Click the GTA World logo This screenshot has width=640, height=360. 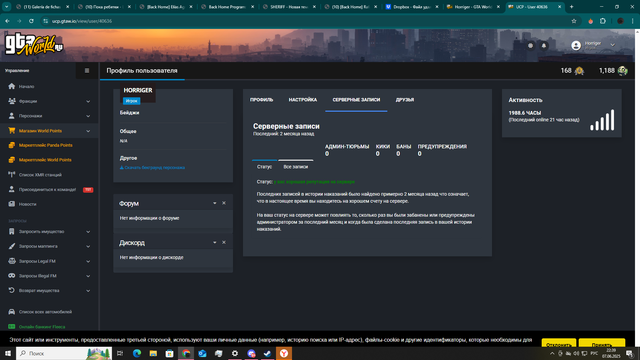[x=34, y=45]
